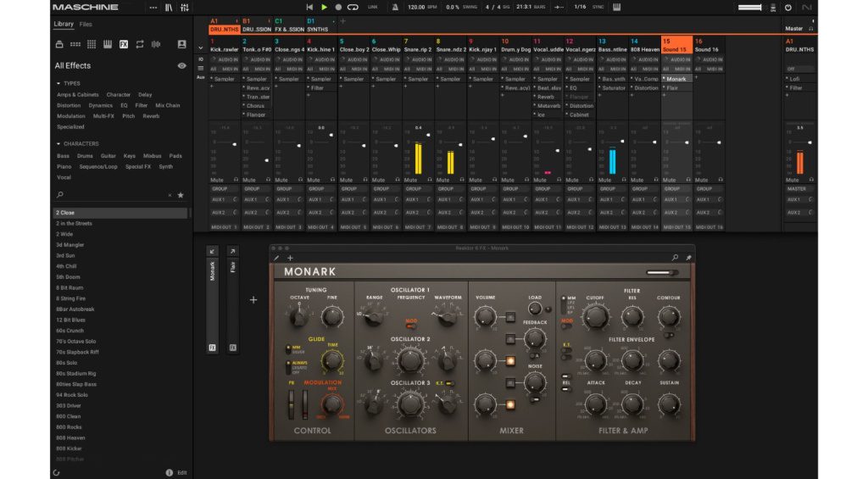Choose the 808 Heaven preset in list
This screenshot has height=479, width=868.
pos(70,437)
